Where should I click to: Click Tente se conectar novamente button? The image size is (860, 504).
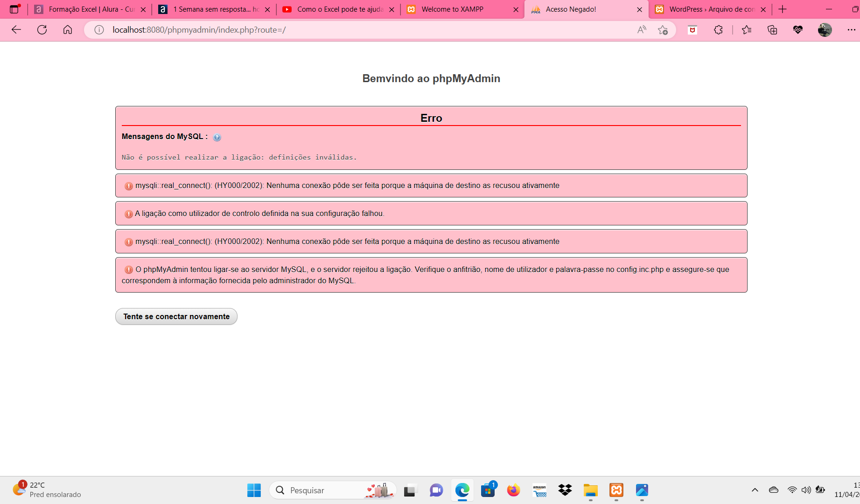[176, 316]
